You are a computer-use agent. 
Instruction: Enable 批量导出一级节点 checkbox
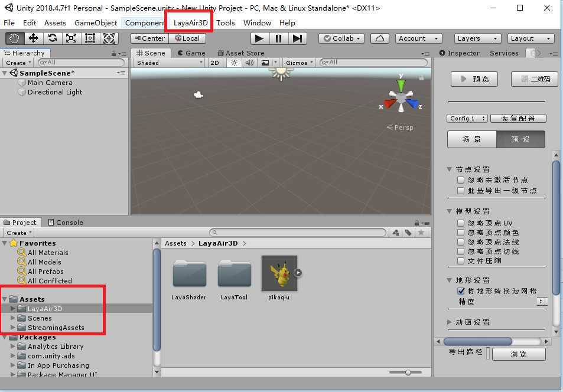(461, 191)
